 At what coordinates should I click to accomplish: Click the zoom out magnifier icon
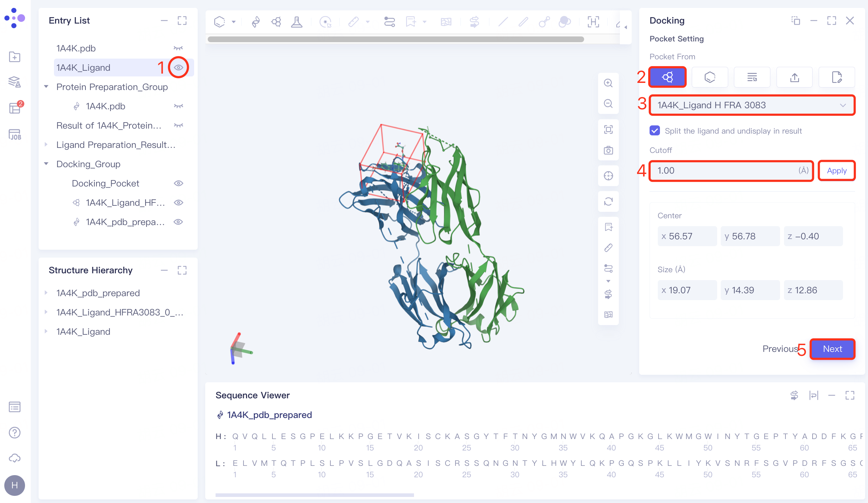(x=608, y=104)
